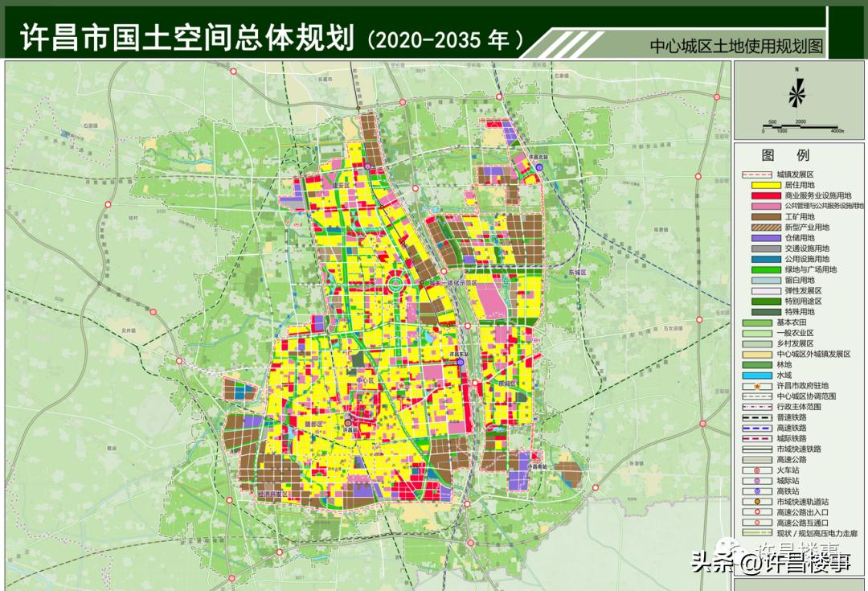Select the red star marking 许昌市政府驻地

click(x=758, y=387)
